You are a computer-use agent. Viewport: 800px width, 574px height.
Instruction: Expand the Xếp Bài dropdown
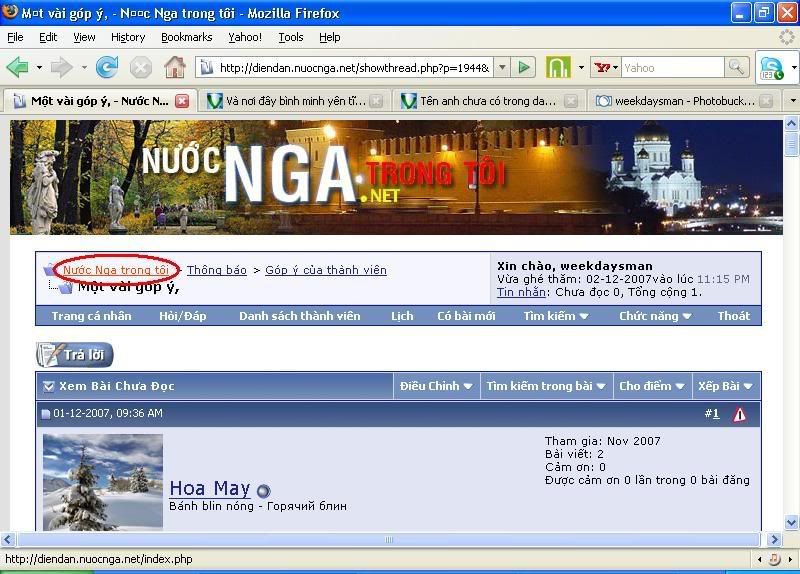[x=725, y=386]
